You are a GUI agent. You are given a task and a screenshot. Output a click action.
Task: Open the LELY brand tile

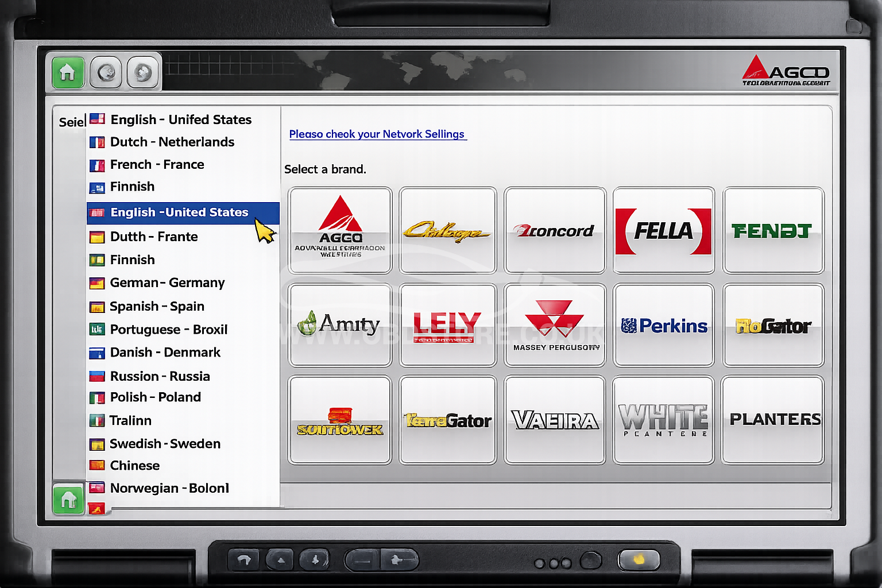447,325
